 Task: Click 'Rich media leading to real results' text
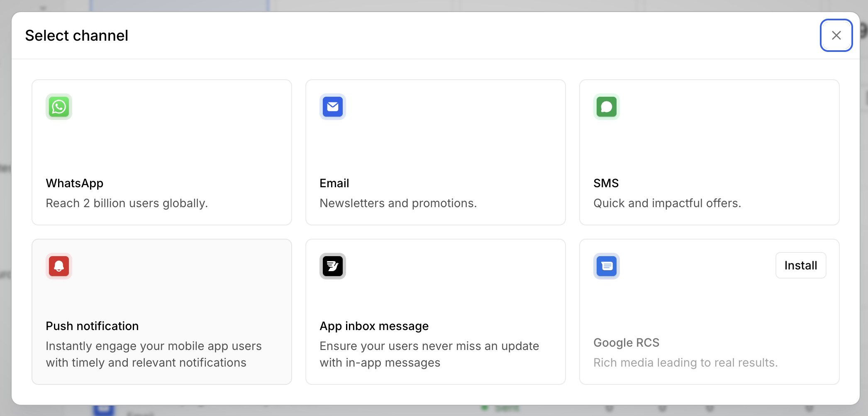point(685,362)
